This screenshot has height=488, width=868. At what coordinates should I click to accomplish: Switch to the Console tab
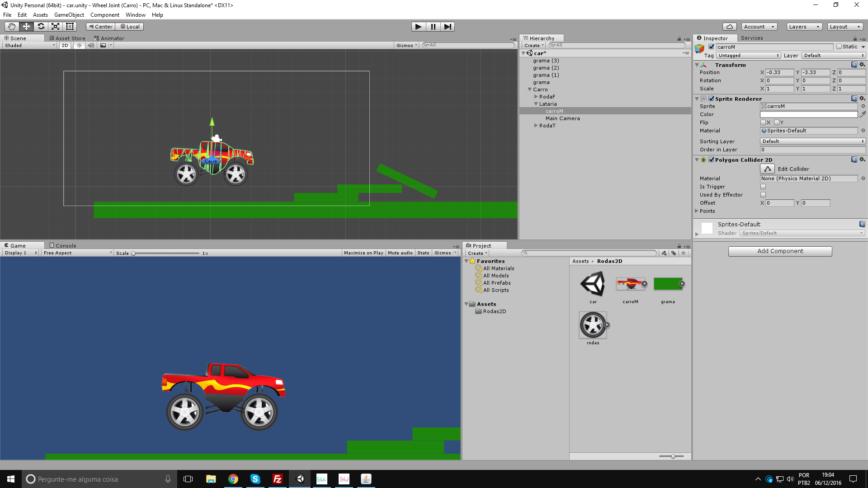click(x=63, y=246)
